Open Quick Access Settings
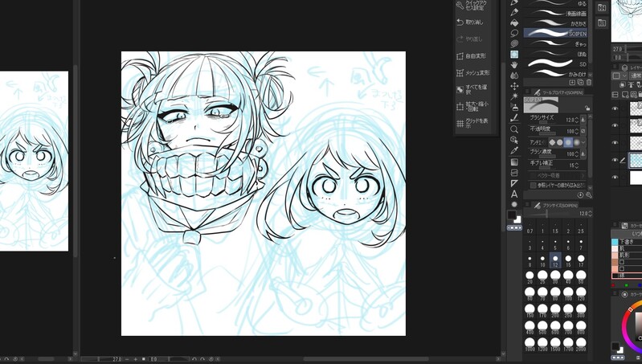 [472, 6]
